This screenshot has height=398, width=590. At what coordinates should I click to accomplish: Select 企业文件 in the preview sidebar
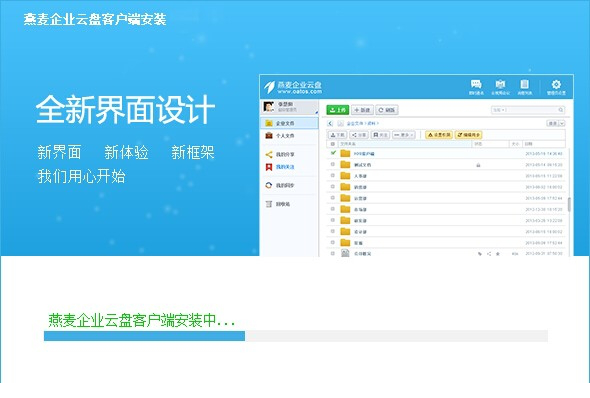pyautogui.click(x=289, y=123)
